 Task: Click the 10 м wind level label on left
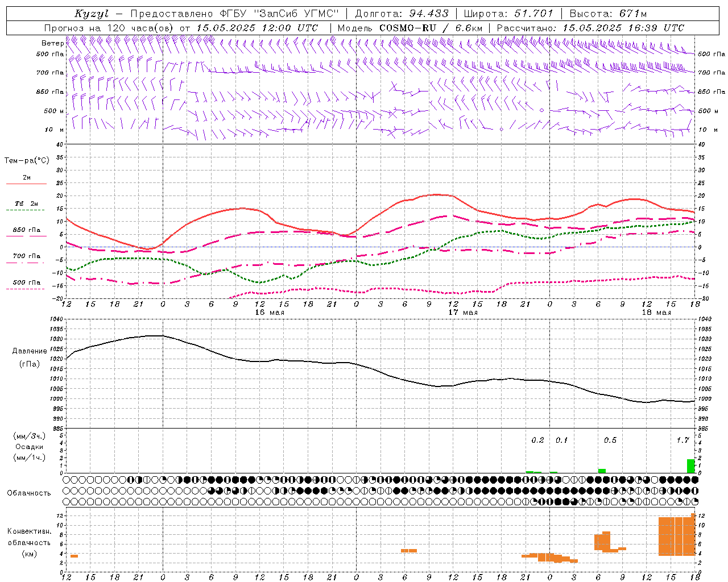click(x=55, y=130)
